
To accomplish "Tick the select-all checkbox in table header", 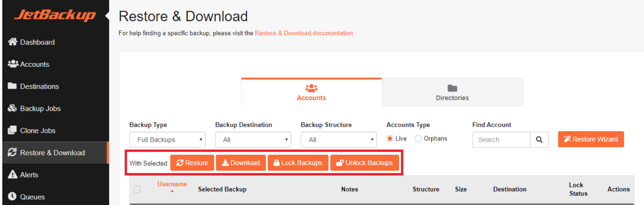I will pos(137,189).
